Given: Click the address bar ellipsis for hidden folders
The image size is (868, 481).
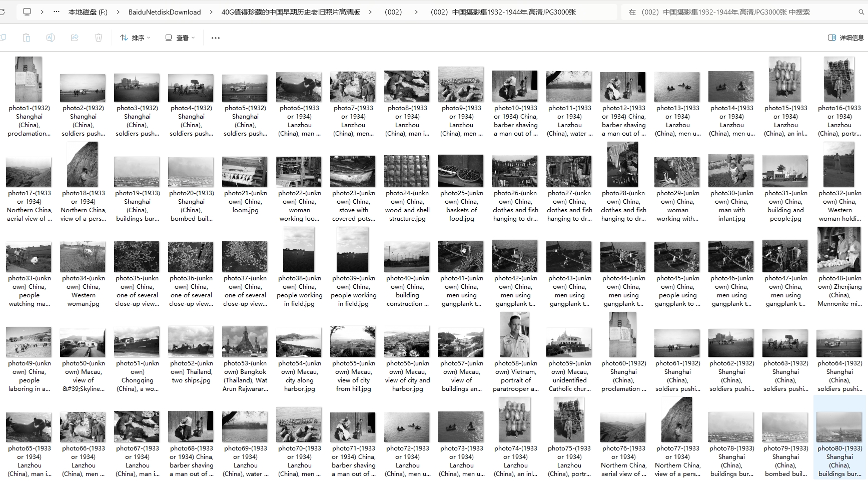Looking at the screenshot, I should tap(57, 12).
